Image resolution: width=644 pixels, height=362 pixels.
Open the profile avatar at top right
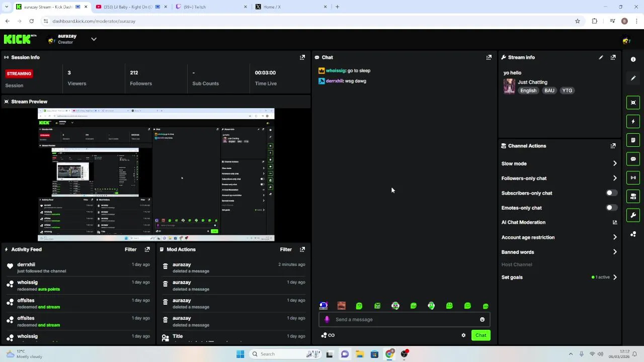coord(626,41)
